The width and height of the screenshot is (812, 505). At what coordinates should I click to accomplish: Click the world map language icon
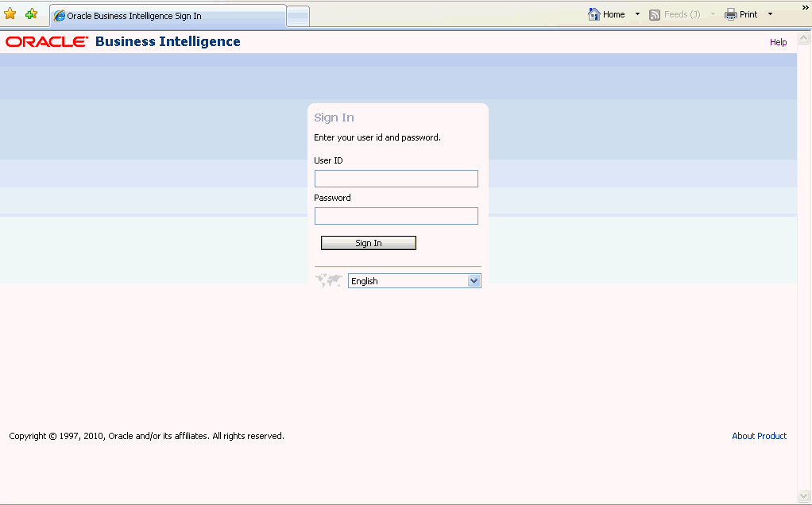pyautogui.click(x=329, y=280)
